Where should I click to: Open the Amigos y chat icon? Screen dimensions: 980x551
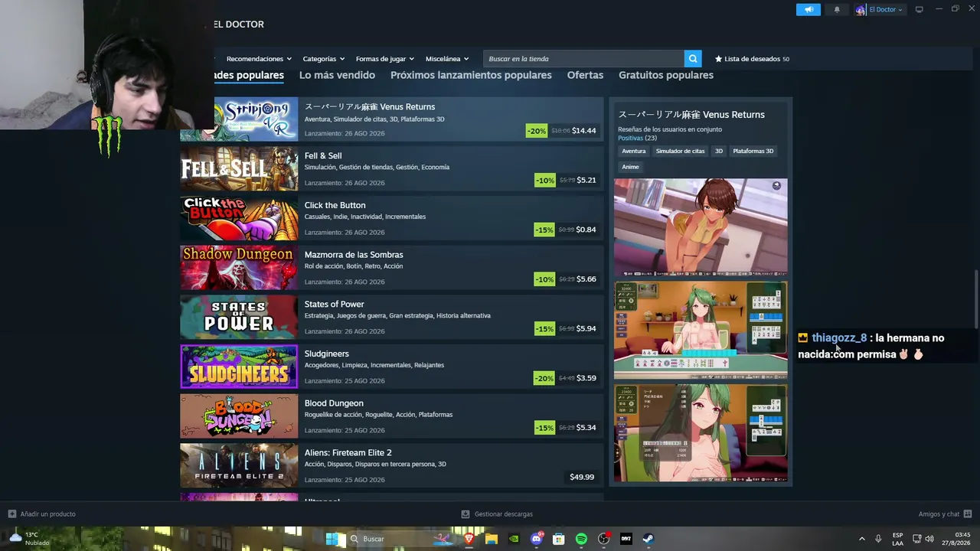pos(968,514)
